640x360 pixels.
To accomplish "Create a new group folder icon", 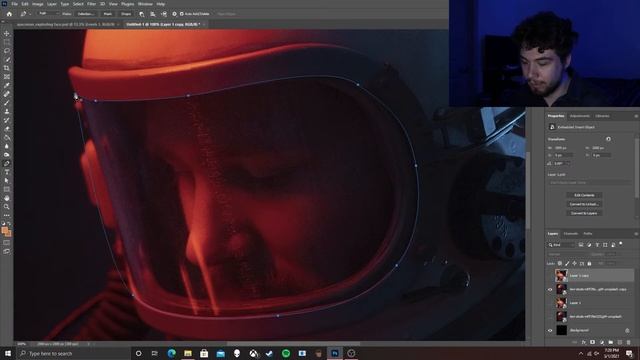I will click(x=611, y=342).
